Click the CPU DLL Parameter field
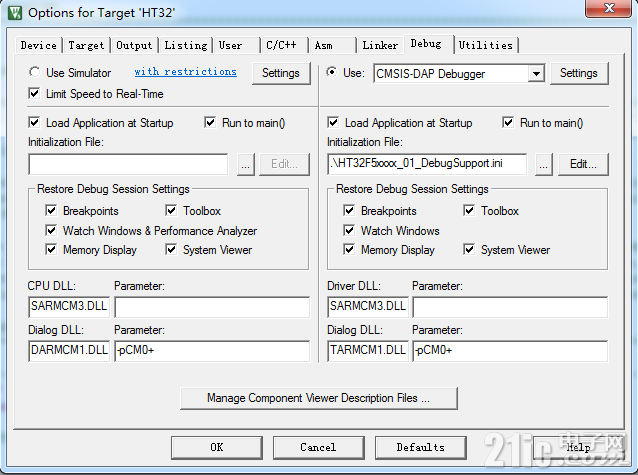 [212, 306]
